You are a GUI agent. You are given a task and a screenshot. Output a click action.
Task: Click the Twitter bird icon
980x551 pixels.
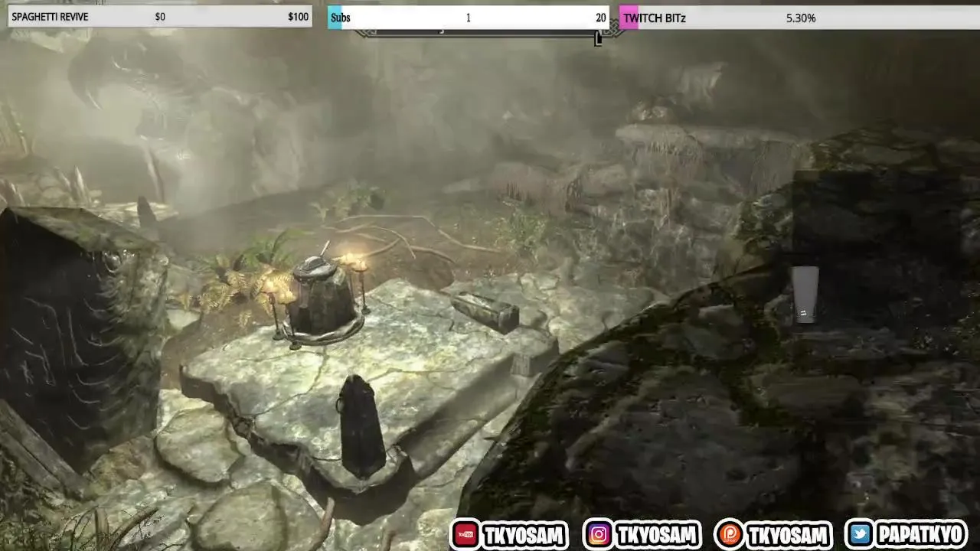coord(860,534)
